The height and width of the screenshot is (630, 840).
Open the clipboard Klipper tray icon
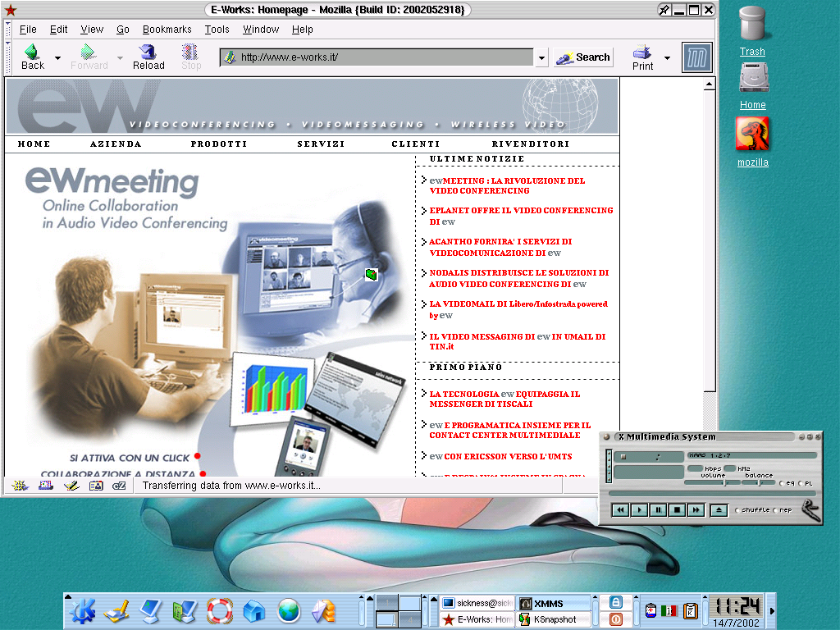pos(691,610)
